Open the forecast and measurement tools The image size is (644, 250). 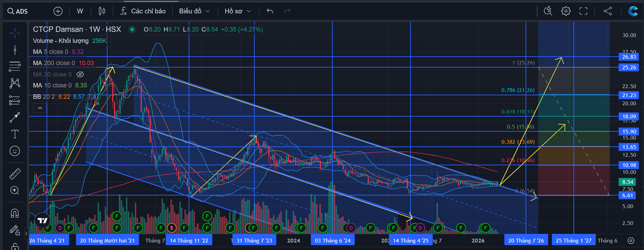coord(15,100)
